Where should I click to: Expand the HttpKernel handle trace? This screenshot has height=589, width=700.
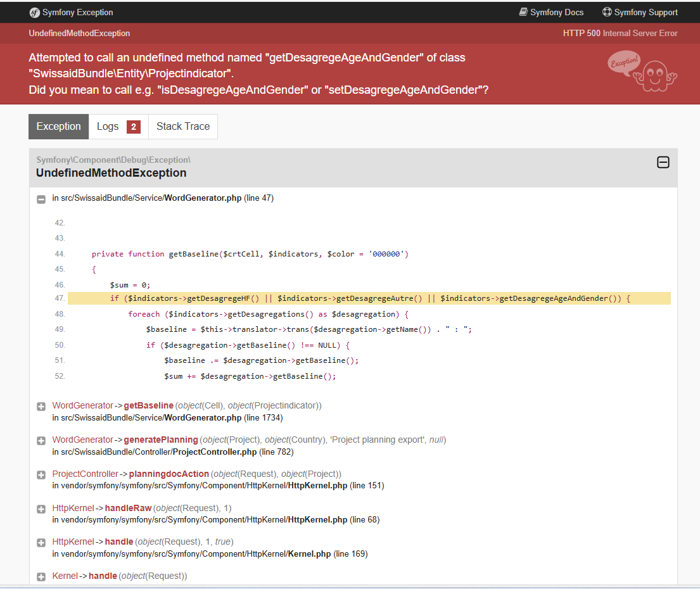(41, 543)
